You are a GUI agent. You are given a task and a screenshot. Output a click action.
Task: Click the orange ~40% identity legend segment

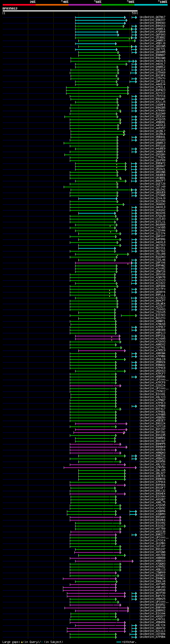(x=52, y=5)
